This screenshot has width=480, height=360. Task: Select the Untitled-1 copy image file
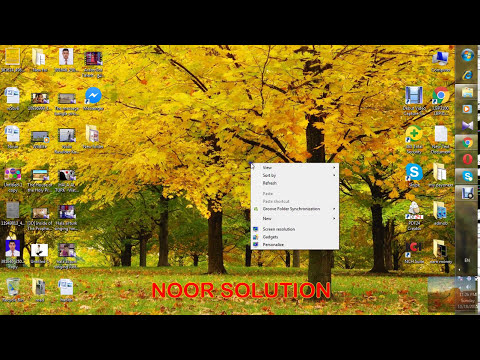13,180
